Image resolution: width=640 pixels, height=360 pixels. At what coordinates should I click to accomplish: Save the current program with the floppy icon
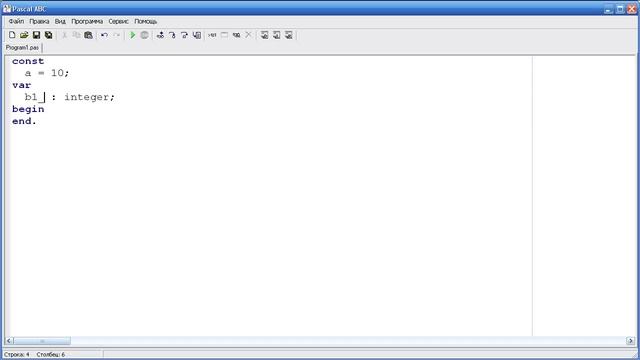[36, 35]
